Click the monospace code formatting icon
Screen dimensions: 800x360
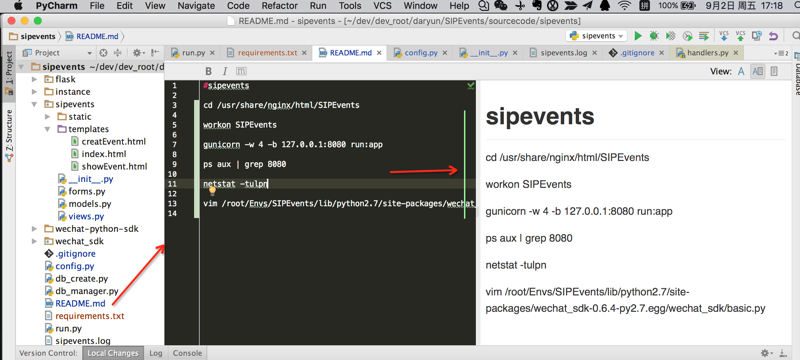click(241, 71)
